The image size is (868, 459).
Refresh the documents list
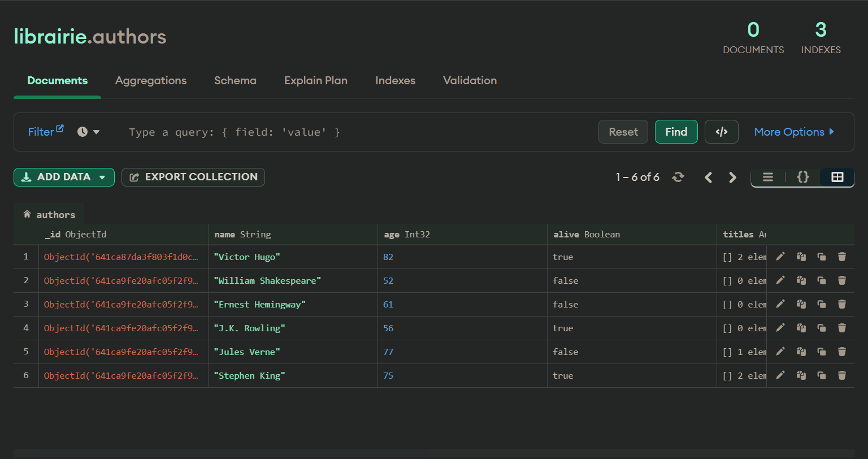678,177
